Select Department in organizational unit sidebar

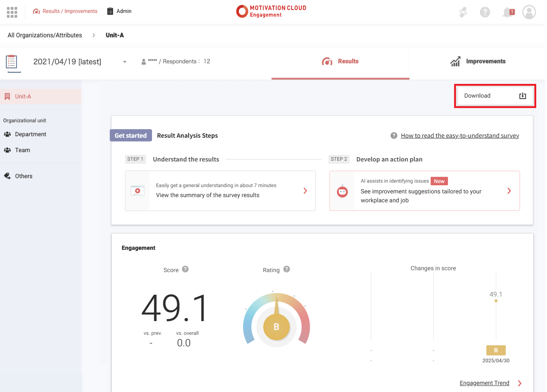point(30,134)
